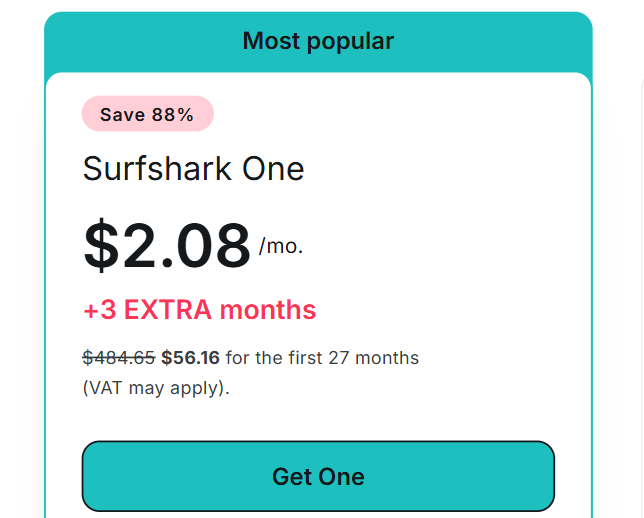Viewport: 644px width, 518px height.
Task: Click the Surfshark One plan title
Action: click(x=193, y=168)
